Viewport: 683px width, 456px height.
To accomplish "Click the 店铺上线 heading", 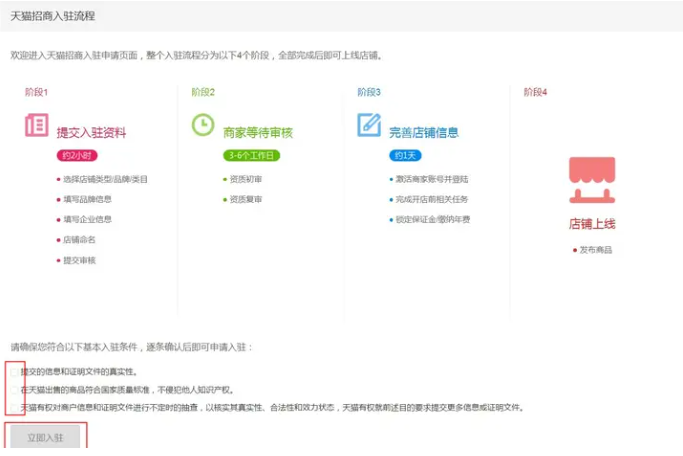I will pyautogui.click(x=592, y=224).
